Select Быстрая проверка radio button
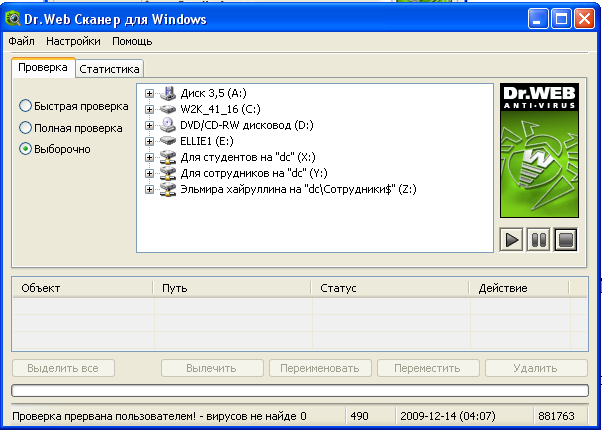602x430 pixels. 25,106
